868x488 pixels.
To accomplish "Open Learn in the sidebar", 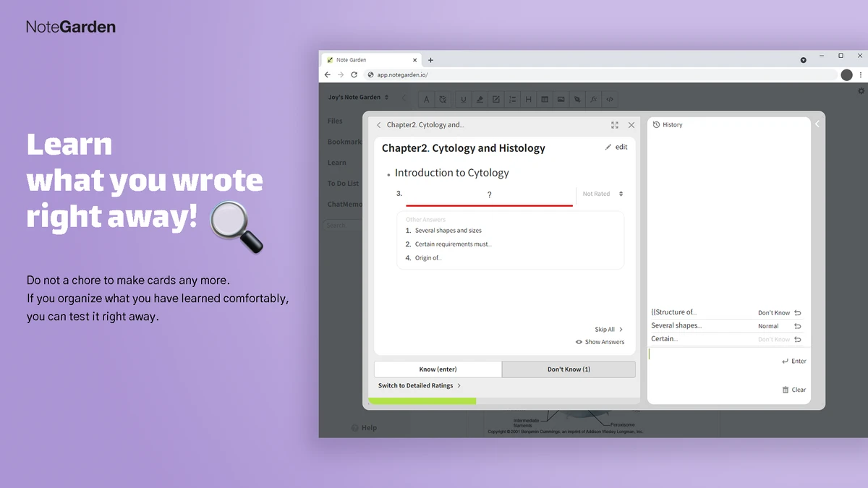I will click(336, 163).
